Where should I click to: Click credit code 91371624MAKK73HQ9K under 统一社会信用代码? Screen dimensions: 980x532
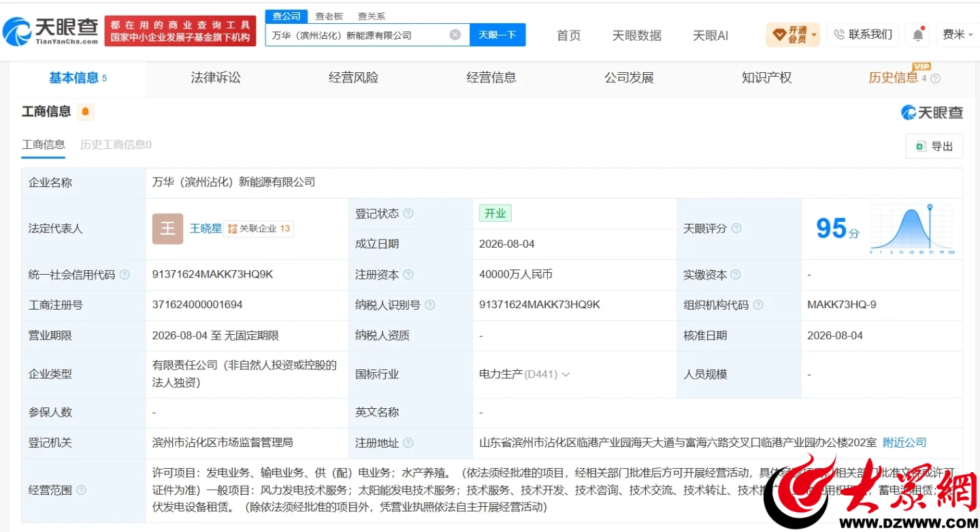(212, 274)
